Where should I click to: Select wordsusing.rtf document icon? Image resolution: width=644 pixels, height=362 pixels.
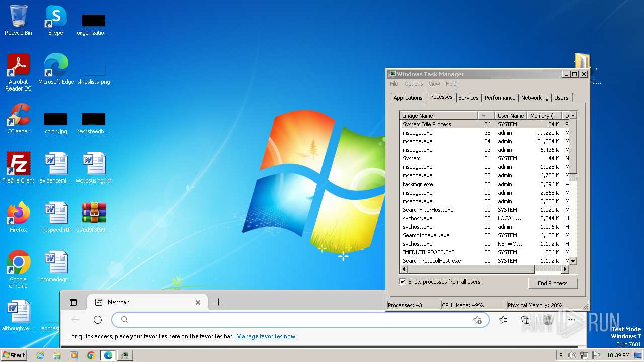click(x=94, y=168)
